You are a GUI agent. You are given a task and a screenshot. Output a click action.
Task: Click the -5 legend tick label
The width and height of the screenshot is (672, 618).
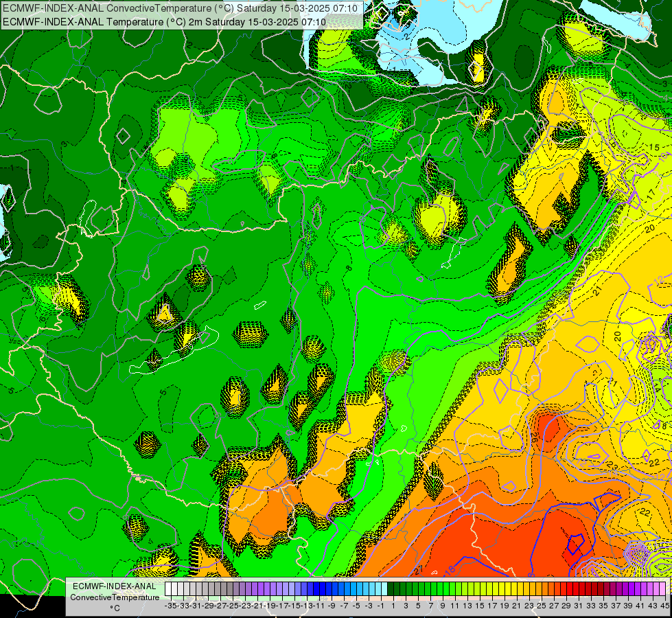356,606
